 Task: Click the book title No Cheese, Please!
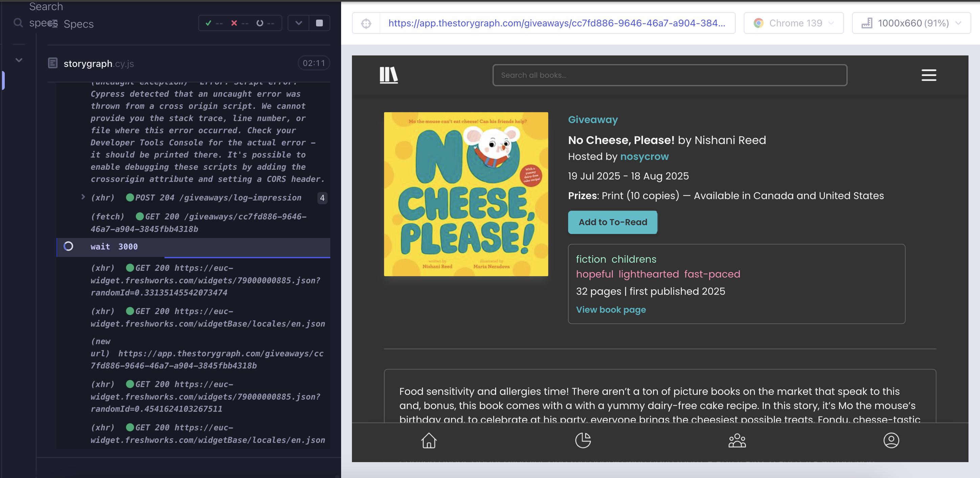pos(621,140)
